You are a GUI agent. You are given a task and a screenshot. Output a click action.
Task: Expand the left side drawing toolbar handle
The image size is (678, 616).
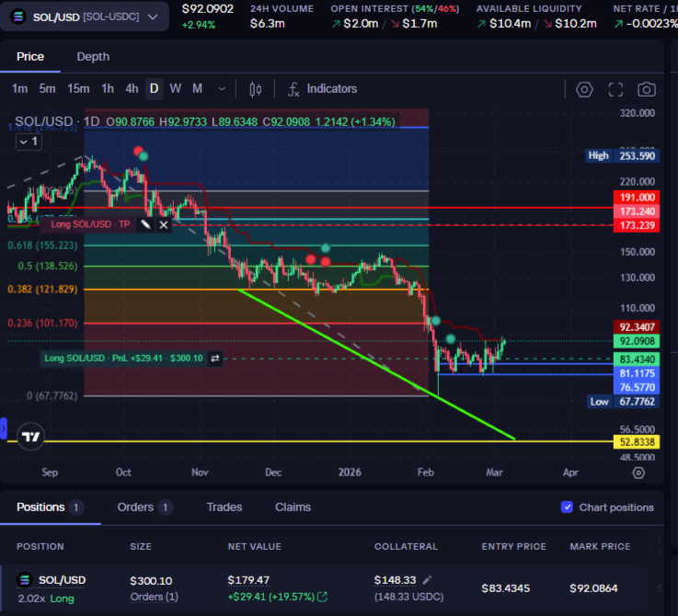pyautogui.click(x=4, y=428)
